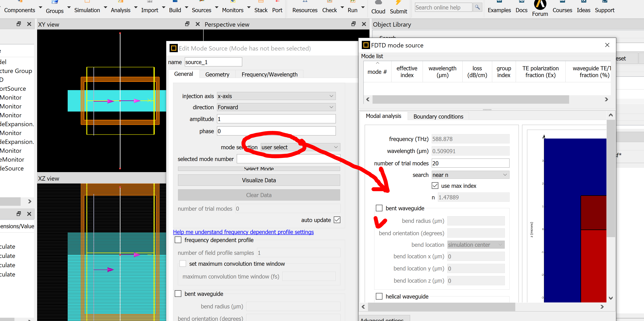Undock the XY view panel
The image size is (644, 321).
187,24
